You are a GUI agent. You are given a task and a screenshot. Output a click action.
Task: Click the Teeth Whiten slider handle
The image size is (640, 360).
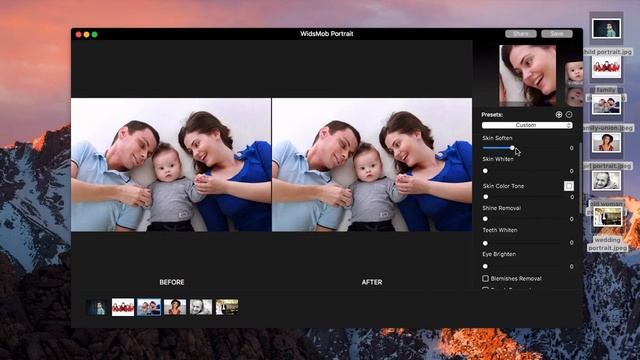pyautogui.click(x=485, y=243)
